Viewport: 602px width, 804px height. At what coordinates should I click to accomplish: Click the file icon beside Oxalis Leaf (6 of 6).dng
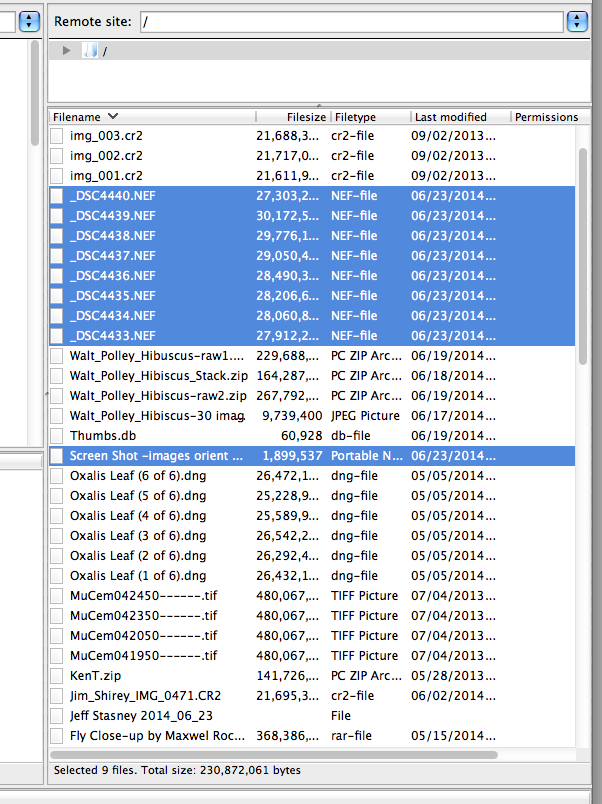click(x=56, y=476)
